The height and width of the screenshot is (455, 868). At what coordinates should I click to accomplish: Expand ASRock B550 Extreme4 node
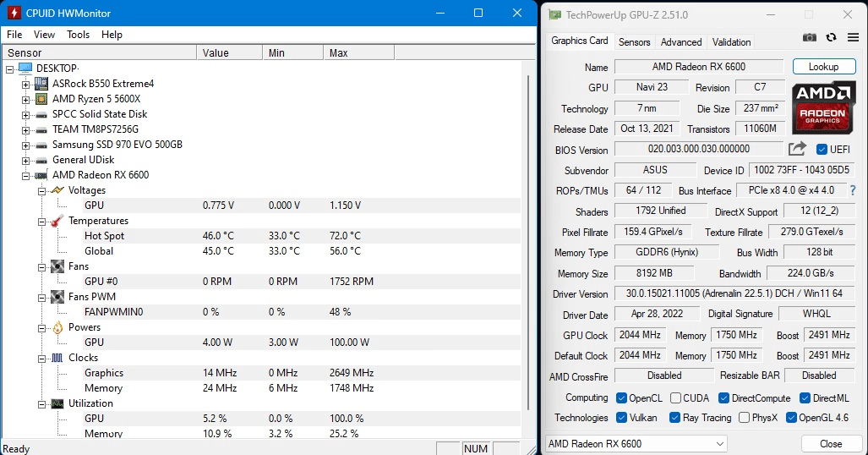point(25,85)
